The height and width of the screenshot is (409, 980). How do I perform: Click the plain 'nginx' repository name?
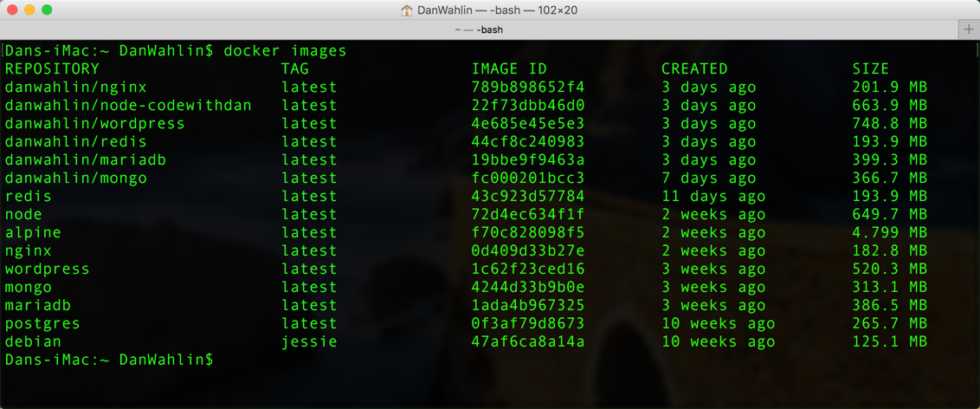(x=28, y=250)
